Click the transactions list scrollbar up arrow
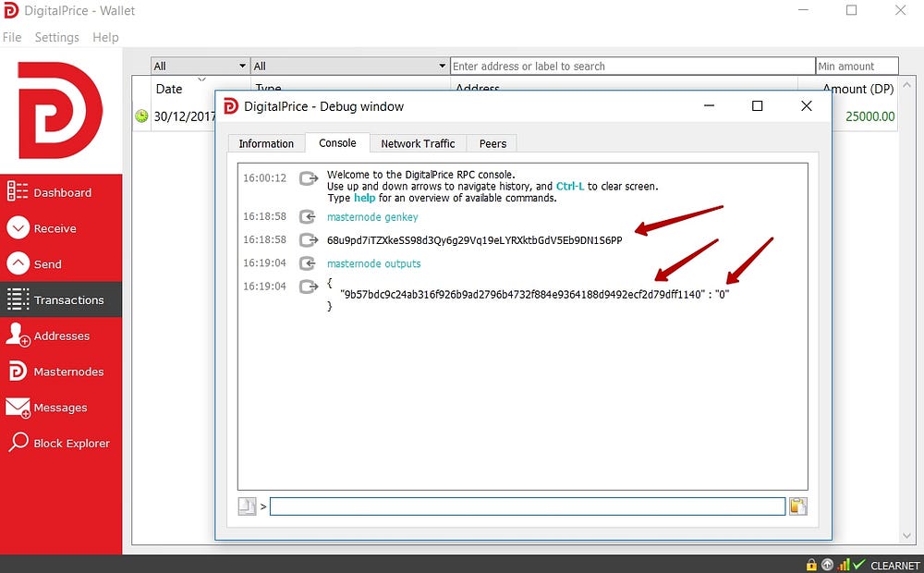 tap(906, 85)
